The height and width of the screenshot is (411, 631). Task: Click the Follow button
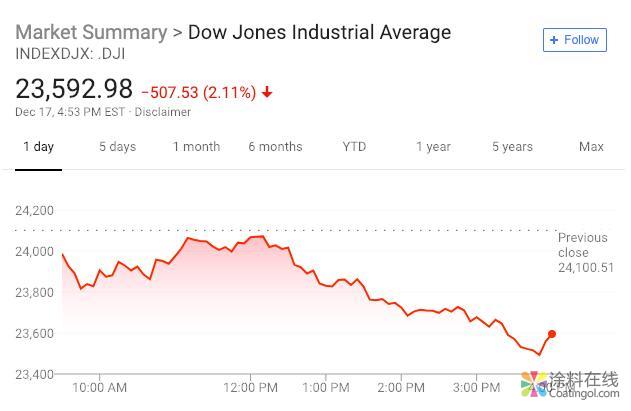pos(575,40)
